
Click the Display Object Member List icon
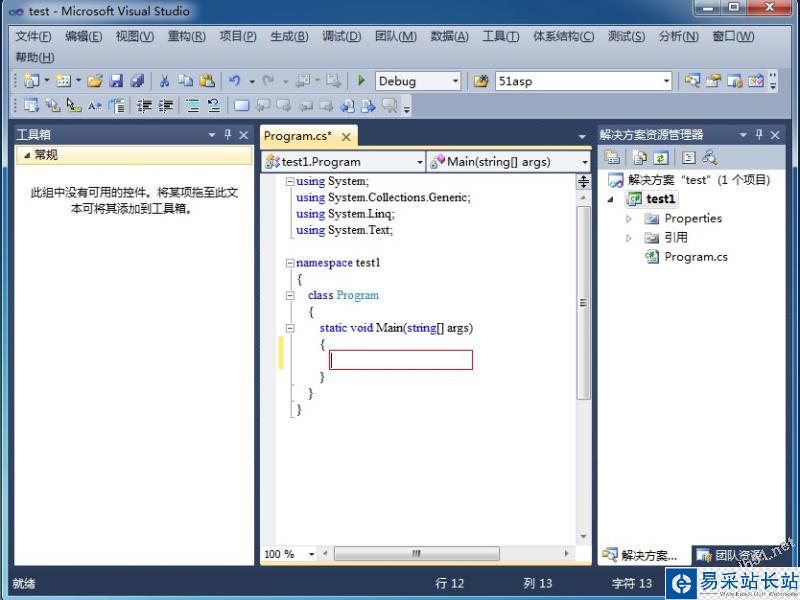[32, 106]
